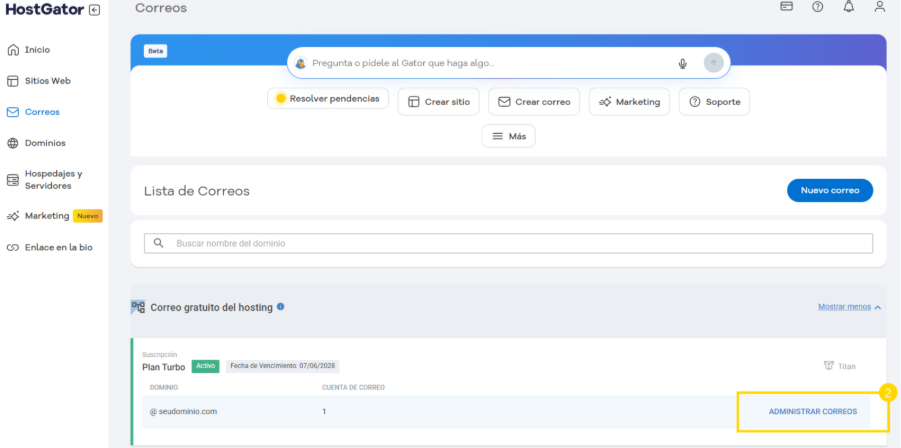Go to Sitios Web in sidebar

pyautogui.click(x=47, y=81)
